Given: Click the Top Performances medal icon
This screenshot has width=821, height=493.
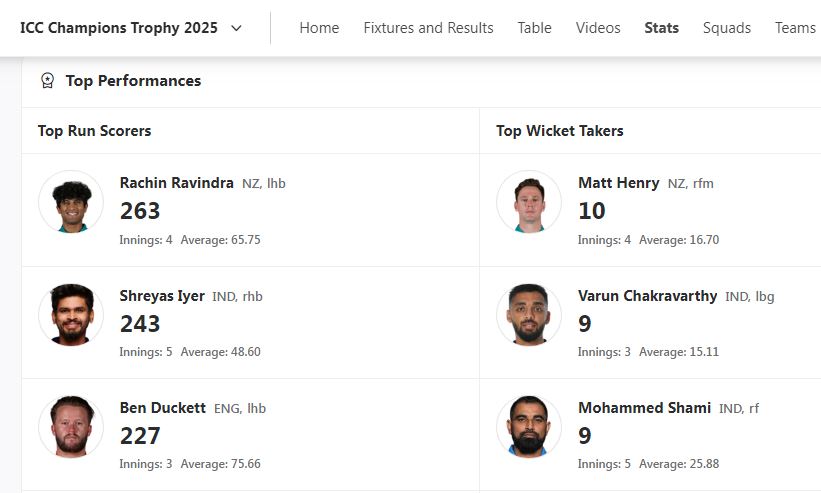Looking at the screenshot, I should (47, 81).
